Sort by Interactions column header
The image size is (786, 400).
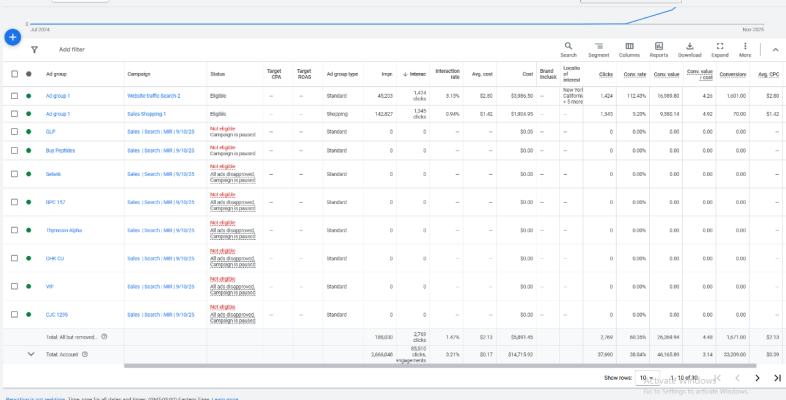pos(414,74)
